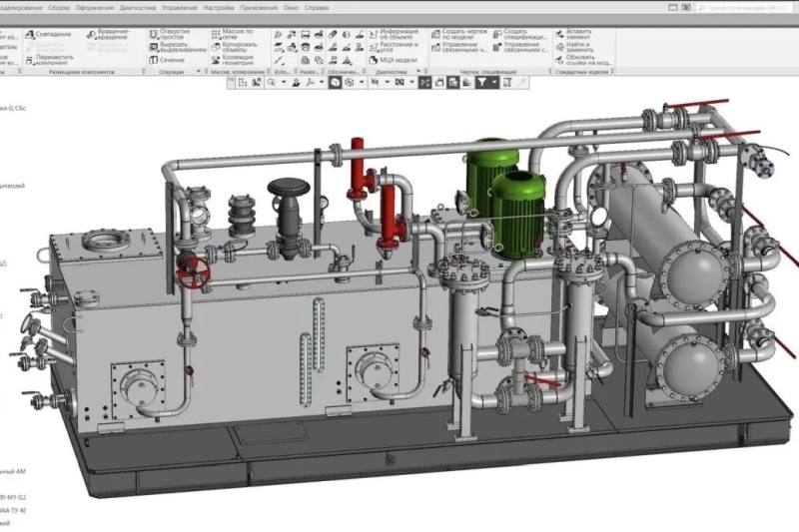799x532 pixels.
Task: Open the Сборка menu
Action: (59, 8)
